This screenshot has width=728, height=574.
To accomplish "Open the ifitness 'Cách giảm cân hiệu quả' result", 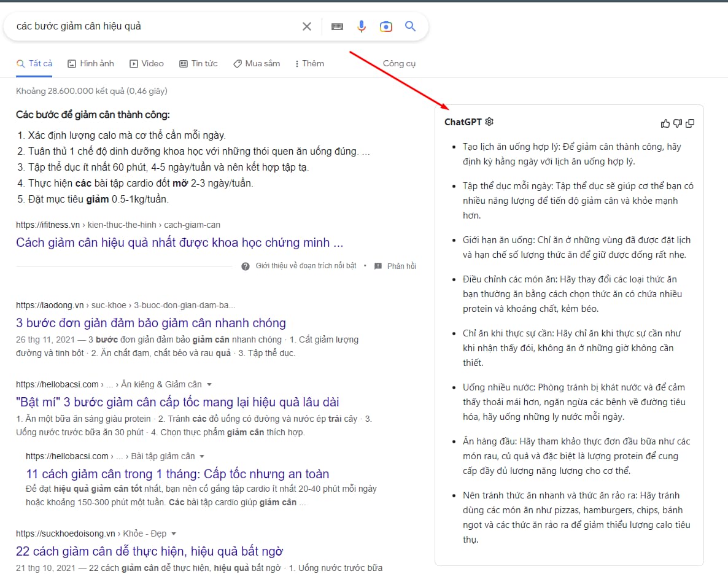I will tap(179, 242).
